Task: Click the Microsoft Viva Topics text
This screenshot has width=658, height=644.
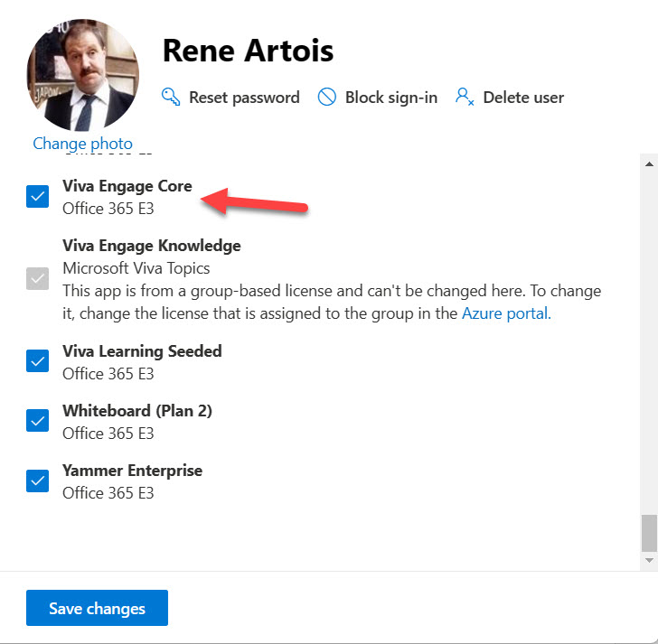Action: click(x=136, y=268)
